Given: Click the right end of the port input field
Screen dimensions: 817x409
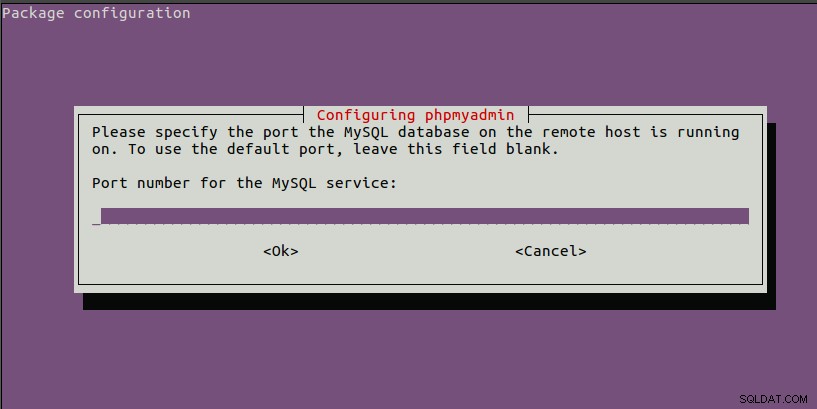Looking at the screenshot, I should (x=742, y=216).
